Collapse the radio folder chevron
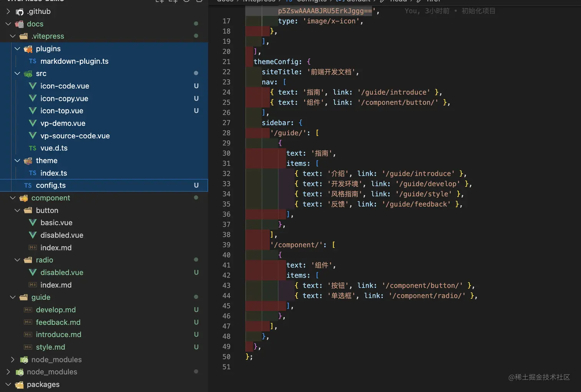Viewport: 581px width, 392px height. [17, 260]
